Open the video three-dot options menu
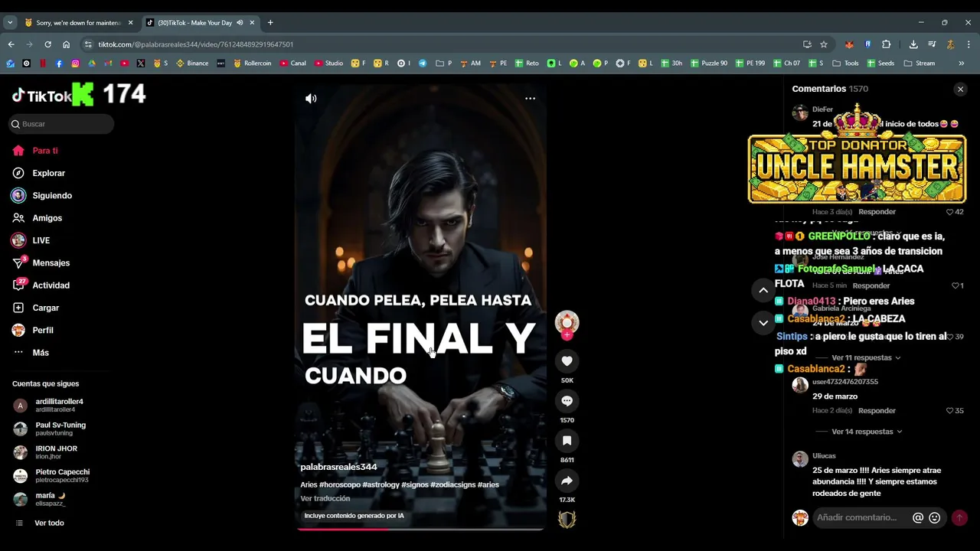980x551 pixels. 530,98
